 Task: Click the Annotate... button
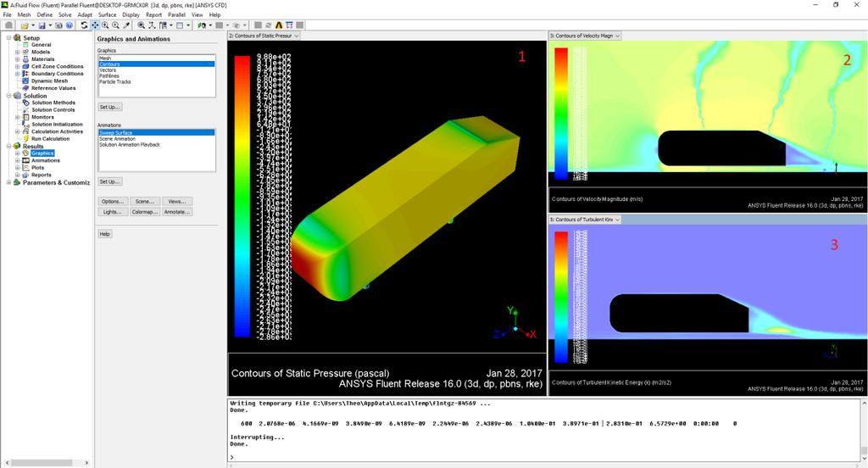pyautogui.click(x=177, y=212)
